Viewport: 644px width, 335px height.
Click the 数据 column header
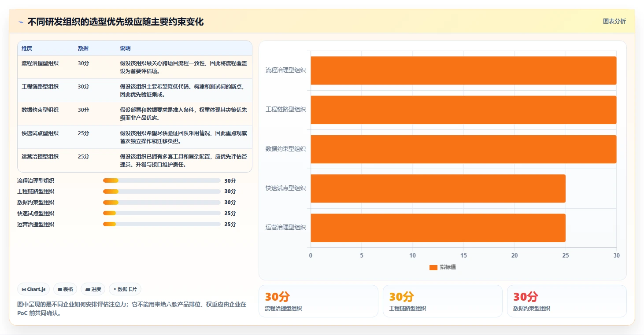(83, 48)
